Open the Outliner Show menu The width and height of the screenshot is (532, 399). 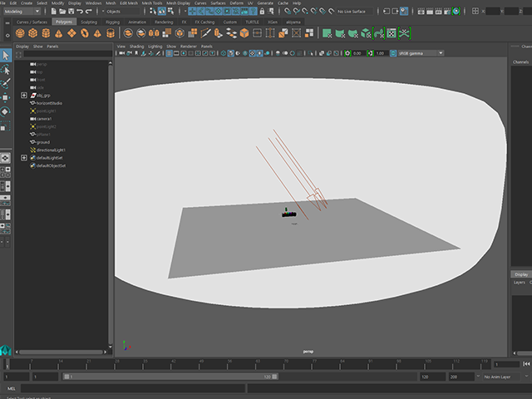coord(37,47)
